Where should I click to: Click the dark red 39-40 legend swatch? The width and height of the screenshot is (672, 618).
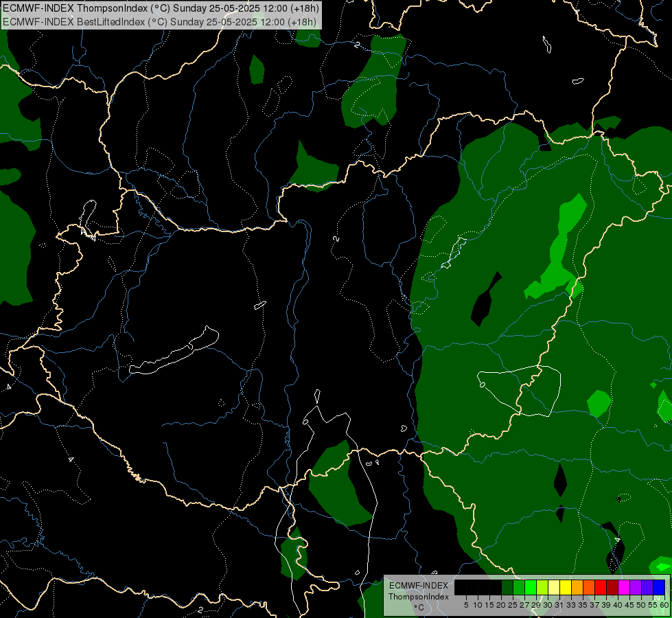(612, 587)
